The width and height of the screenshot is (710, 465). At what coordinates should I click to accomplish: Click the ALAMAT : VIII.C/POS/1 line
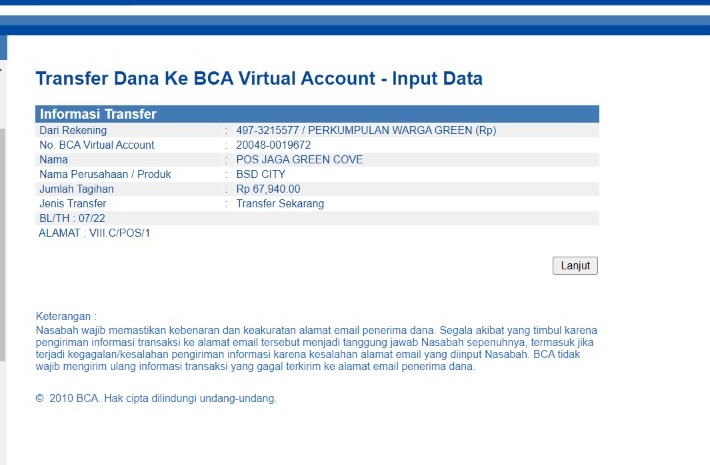[x=94, y=233]
